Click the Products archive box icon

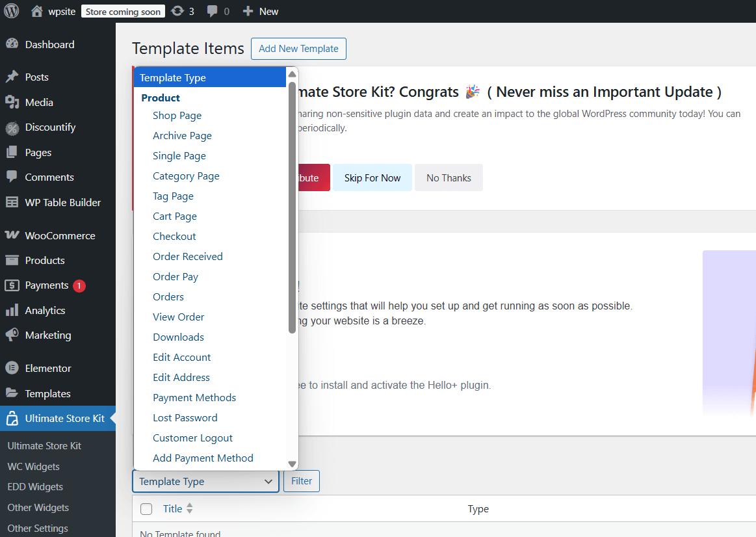12,260
